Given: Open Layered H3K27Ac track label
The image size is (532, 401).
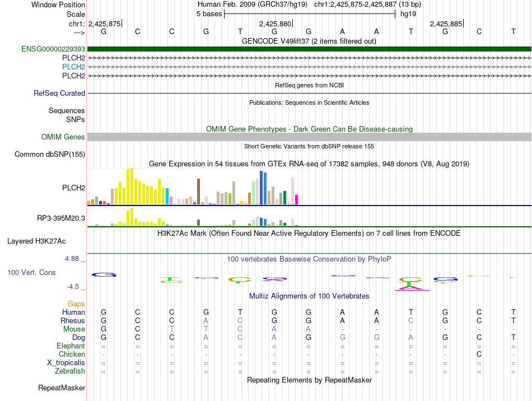Looking at the screenshot, I should (36, 241).
